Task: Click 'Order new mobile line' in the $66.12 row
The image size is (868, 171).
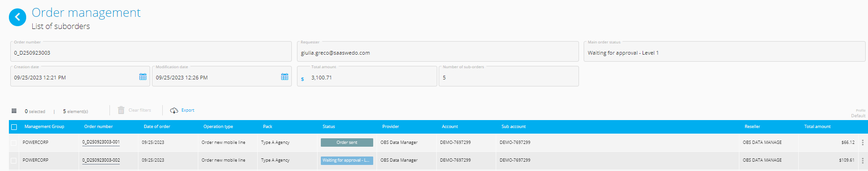Action: (x=223, y=142)
